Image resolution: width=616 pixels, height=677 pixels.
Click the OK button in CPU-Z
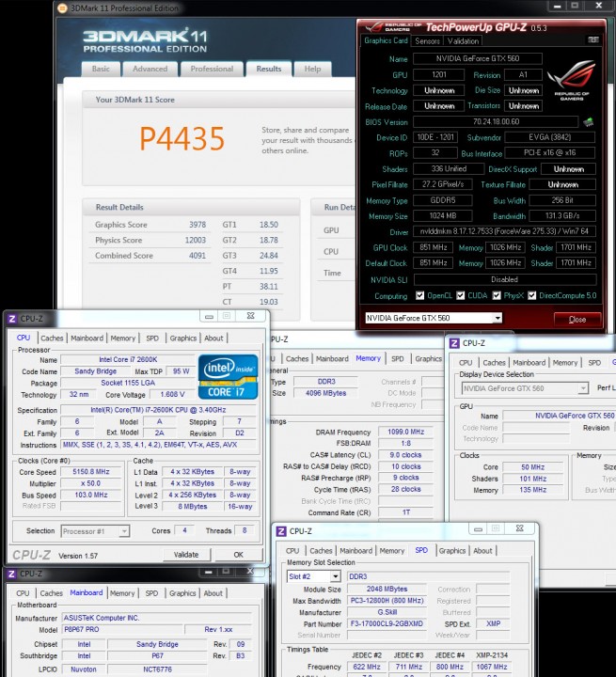pos(239,555)
